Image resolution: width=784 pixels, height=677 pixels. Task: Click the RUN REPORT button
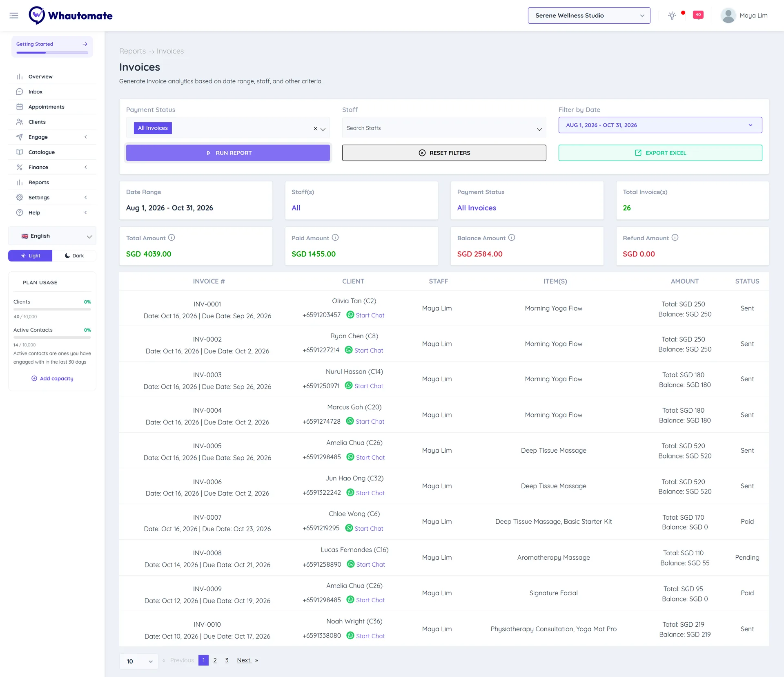(x=228, y=153)
